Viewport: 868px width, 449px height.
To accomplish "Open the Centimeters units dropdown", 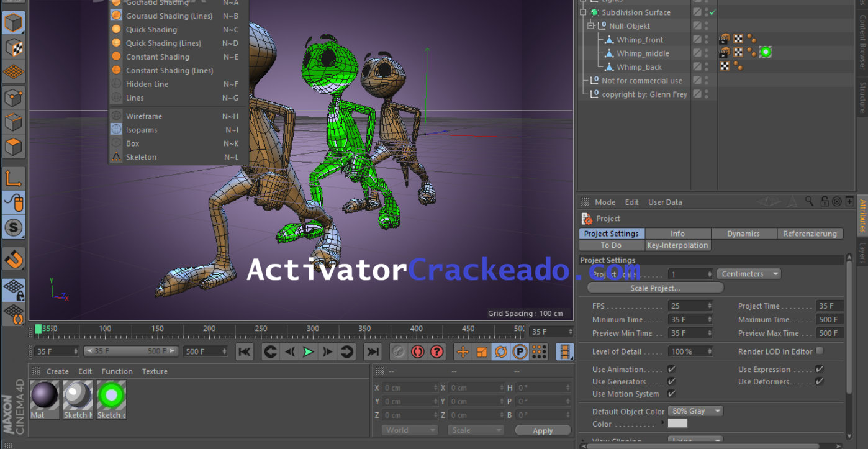I will (x=749, y=273).
